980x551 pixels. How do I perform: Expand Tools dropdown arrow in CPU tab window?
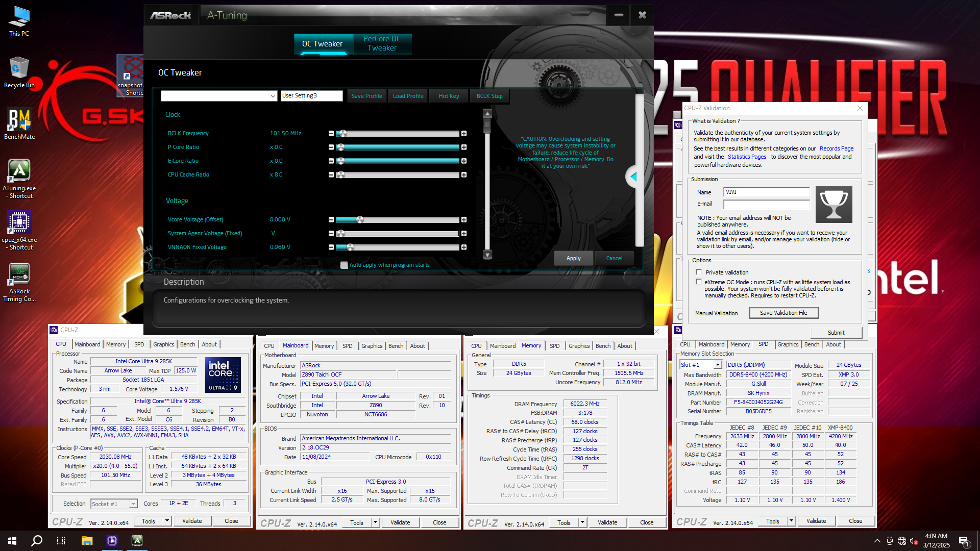point(167,521)
